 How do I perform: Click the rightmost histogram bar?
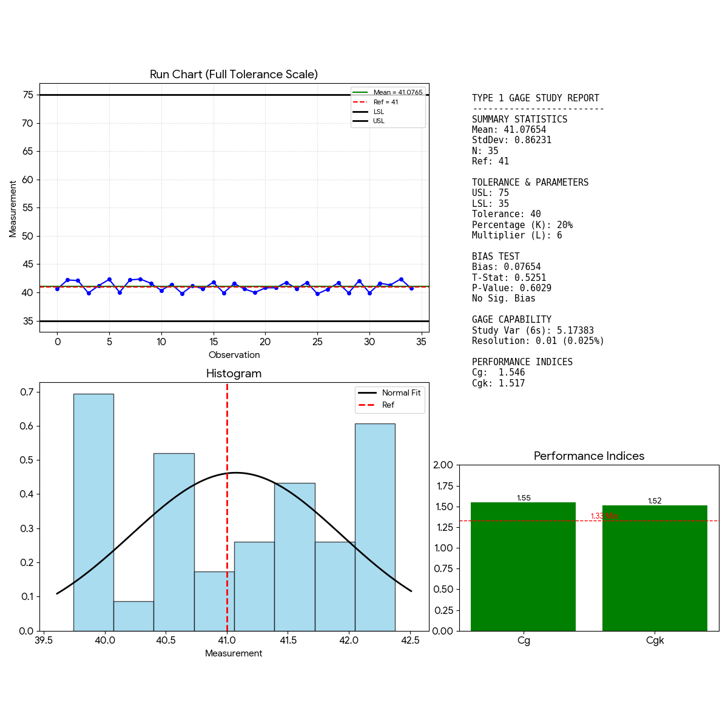click(375, 527)
